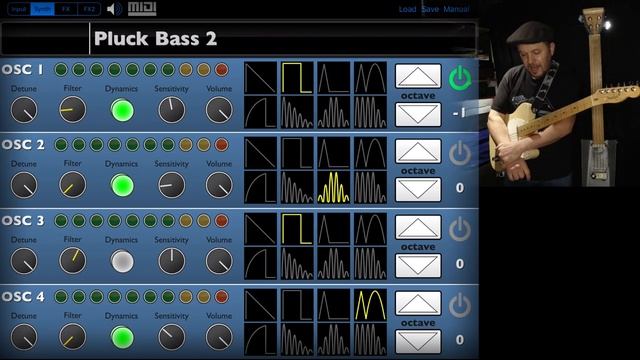Switch to the Input tab
This screenshot has height=360, width=640.
coord(19,9)
